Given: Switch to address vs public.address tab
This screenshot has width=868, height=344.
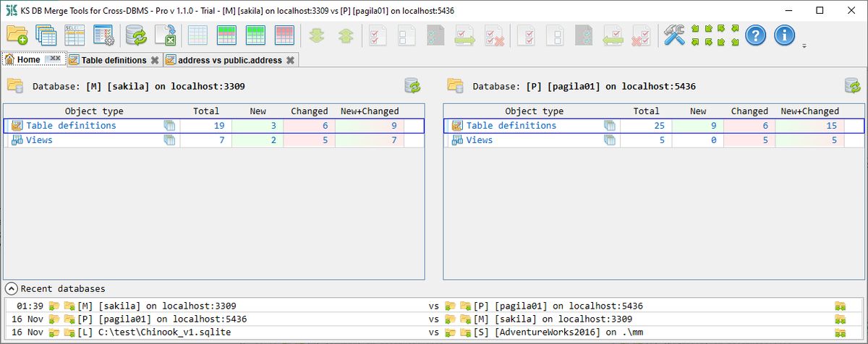Looking at the screenshot, I should 230,60.
